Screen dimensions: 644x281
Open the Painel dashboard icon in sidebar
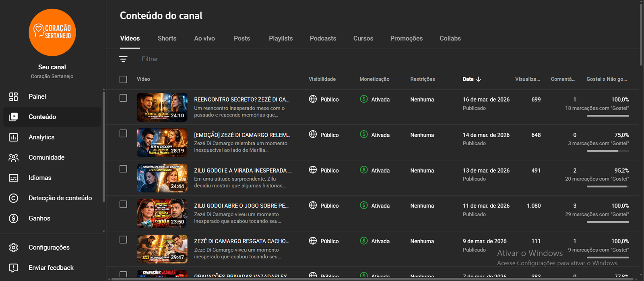(14, 97)
